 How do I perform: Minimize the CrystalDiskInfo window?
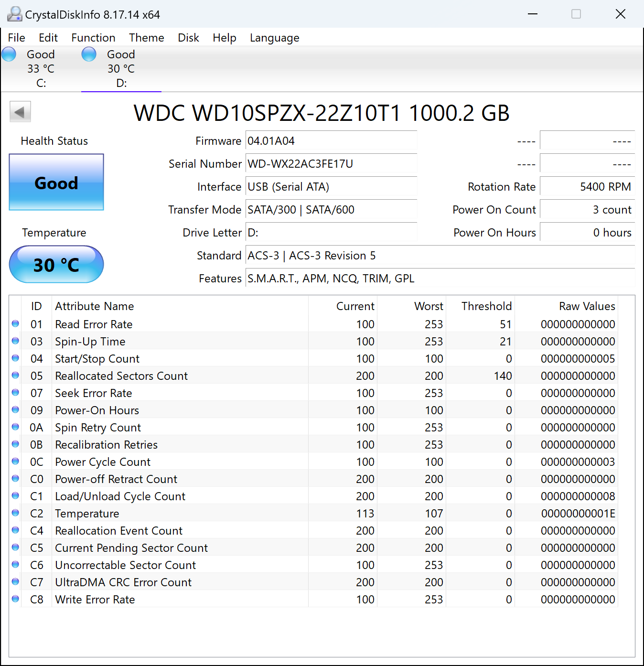[533, 14]
